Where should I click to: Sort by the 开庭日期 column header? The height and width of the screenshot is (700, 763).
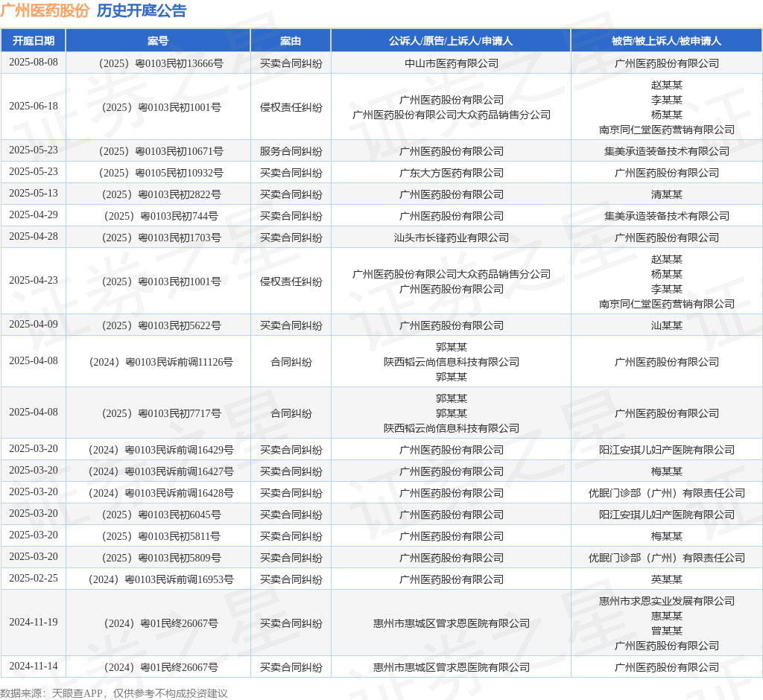point(34,41)
